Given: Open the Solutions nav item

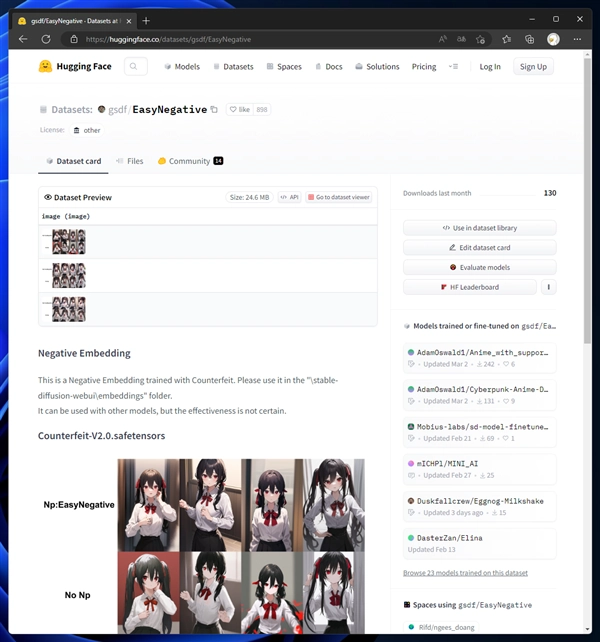Looking at the screenshot, I should coord(377,66).
